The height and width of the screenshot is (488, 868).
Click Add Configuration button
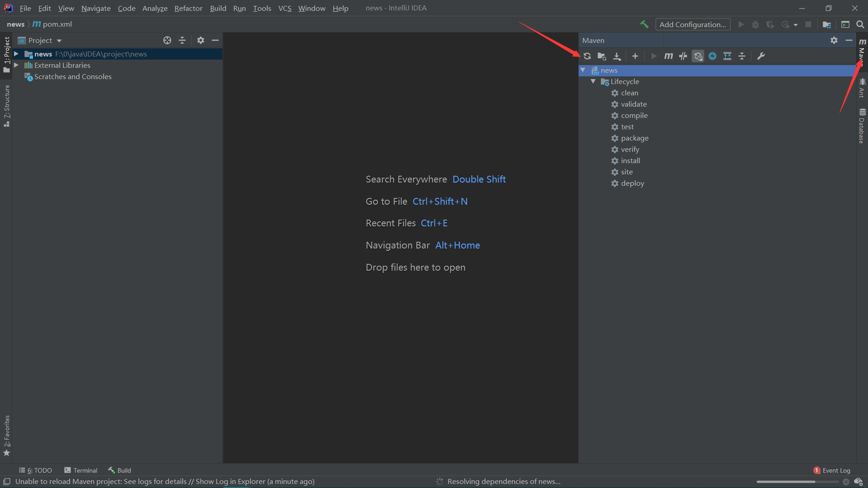pos(693,24)
